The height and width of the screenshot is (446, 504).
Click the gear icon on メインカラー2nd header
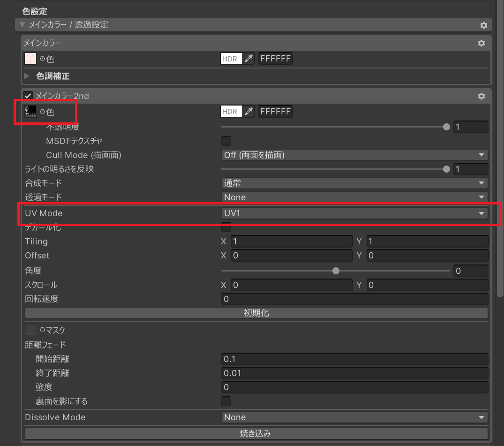tap(481, 96)
